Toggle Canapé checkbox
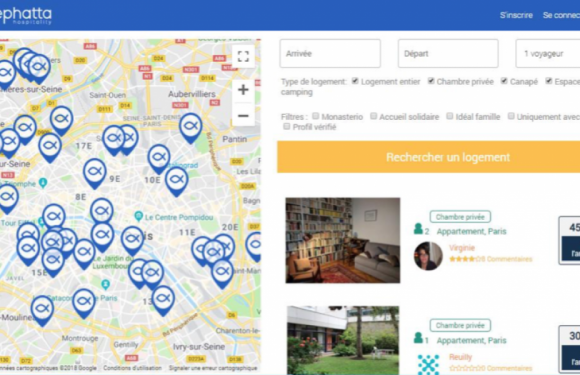 click(x=504, y=81)
